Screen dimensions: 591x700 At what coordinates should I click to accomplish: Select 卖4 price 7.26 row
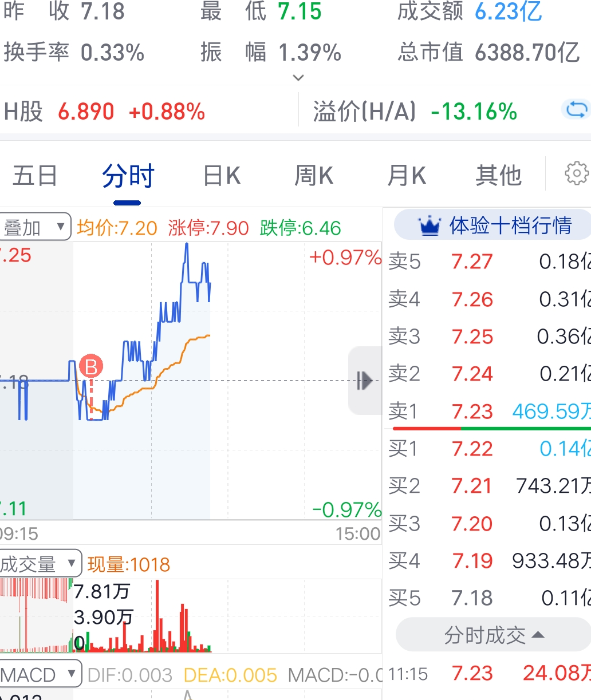(x=488, y=299)
